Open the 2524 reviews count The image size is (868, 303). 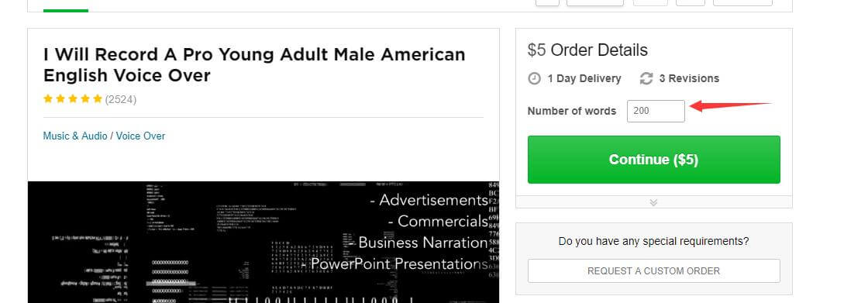121,100
